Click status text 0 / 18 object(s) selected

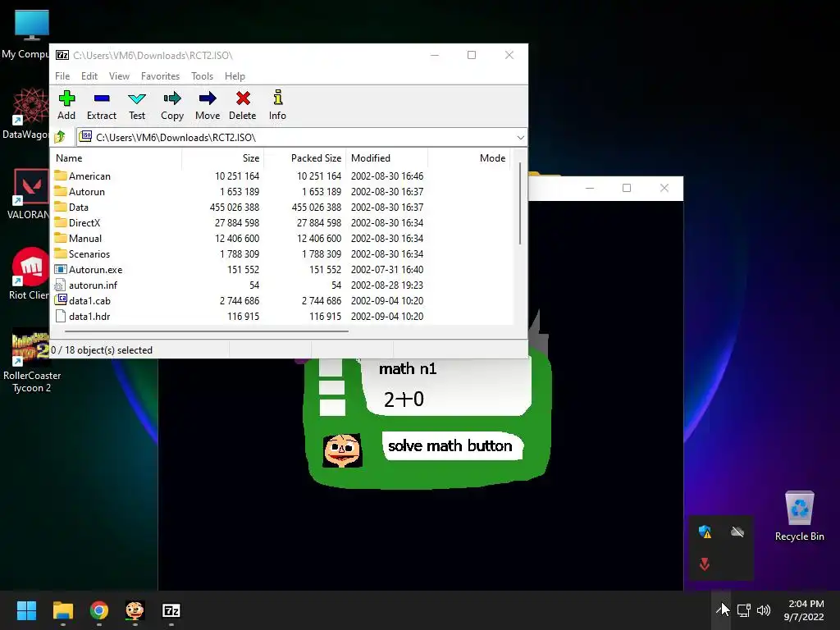(101, 350)
